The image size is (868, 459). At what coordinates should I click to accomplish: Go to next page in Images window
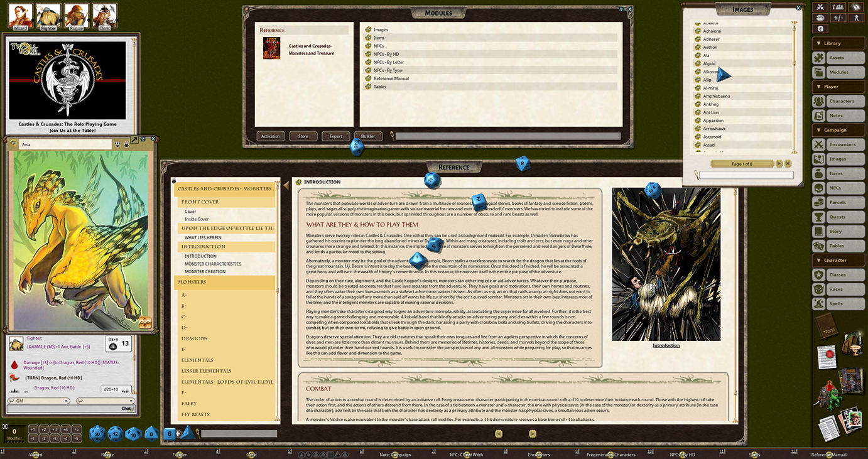pos(779,164)
